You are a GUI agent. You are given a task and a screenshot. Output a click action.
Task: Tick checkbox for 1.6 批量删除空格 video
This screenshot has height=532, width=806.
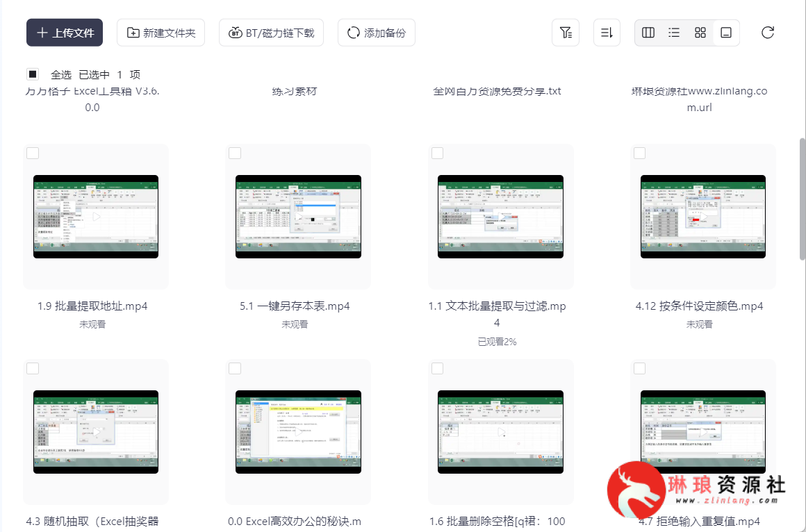(x=438, y=369)
